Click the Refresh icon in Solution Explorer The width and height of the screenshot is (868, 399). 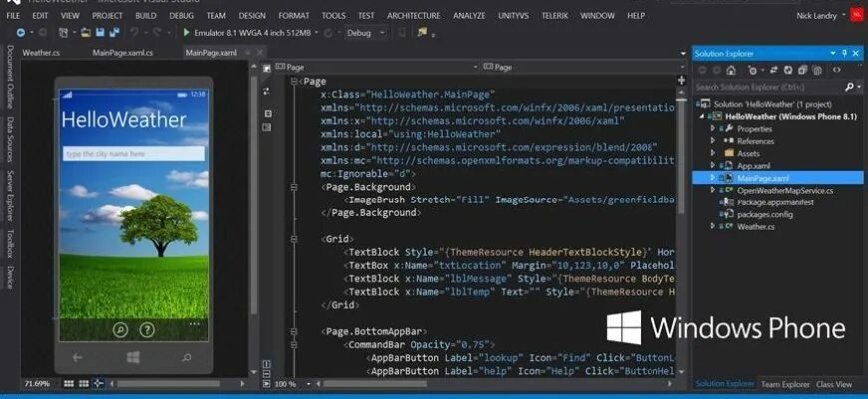tap(788, 70)
